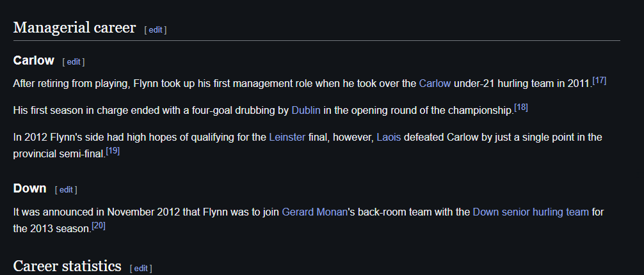Open the Down senior hurling team link
This screenshot has width=644, height=275.
click(x=531, y=212)
